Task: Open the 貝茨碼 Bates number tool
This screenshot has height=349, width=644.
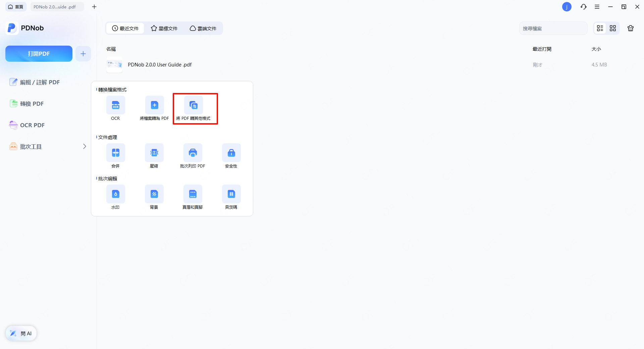Action: pyautogui.click(x=231, y=194)
